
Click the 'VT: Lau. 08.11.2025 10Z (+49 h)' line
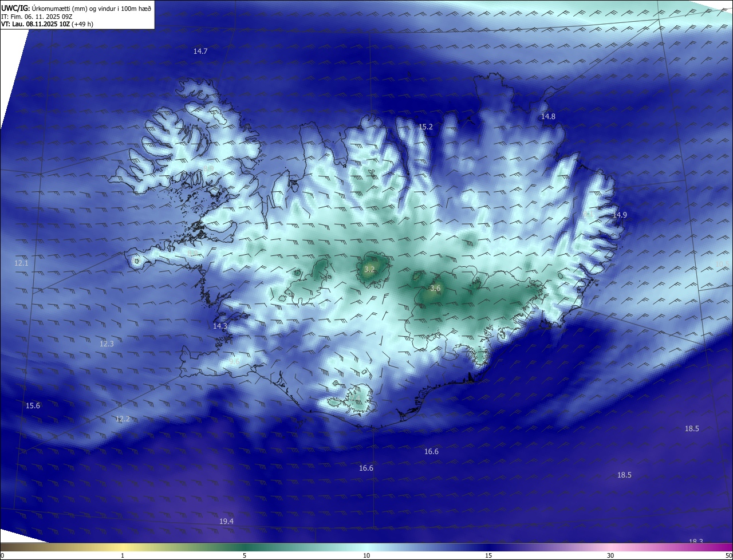pos(47,25)
